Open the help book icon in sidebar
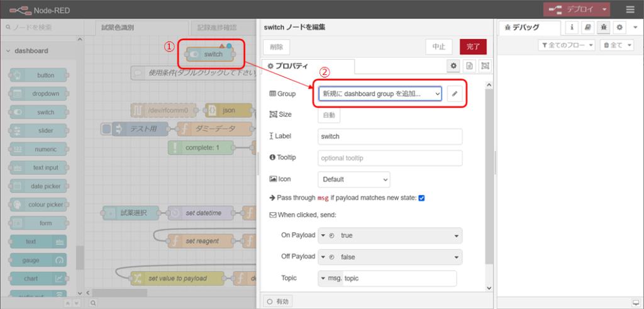 (587, 28)
